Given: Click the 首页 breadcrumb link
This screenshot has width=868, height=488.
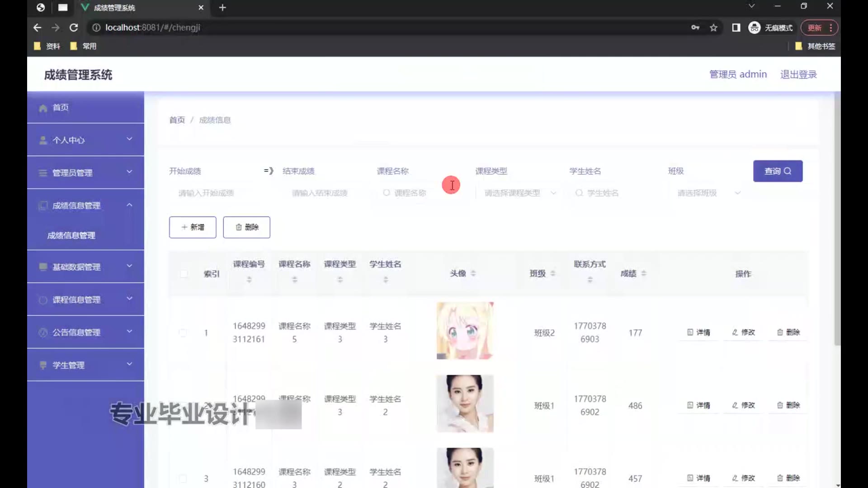Looking at the screenshot, I should (177, 120).
